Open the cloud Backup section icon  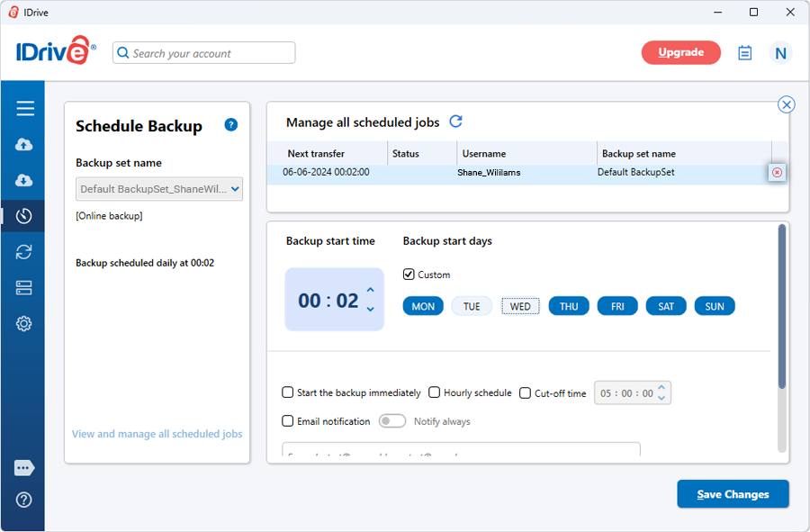tap(24, 145)
